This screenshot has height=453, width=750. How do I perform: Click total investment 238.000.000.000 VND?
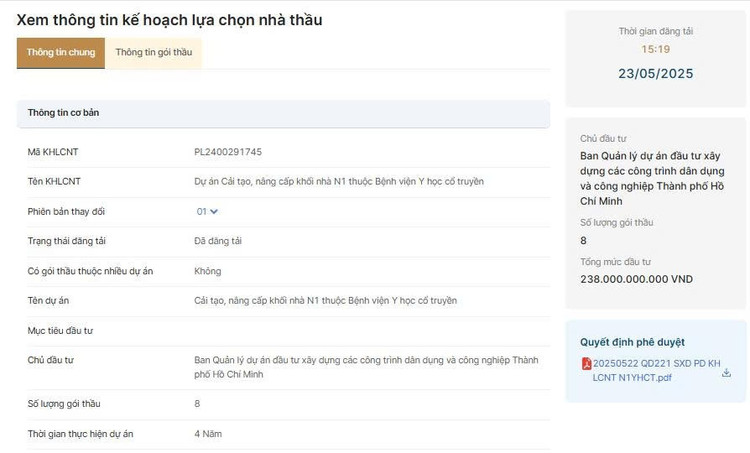click(636, 279)
